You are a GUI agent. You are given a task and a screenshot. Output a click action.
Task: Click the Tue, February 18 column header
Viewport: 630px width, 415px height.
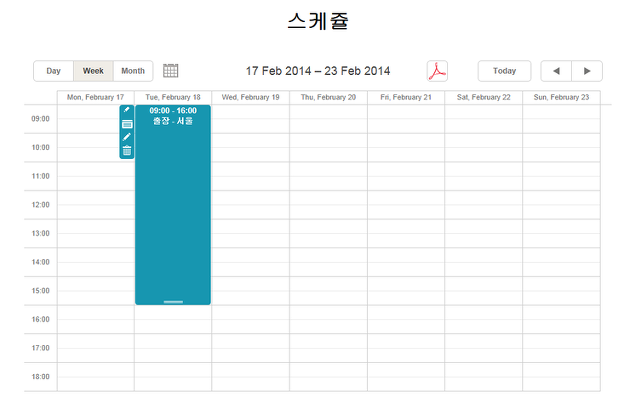pyautogui.click(x=173, y=97)
